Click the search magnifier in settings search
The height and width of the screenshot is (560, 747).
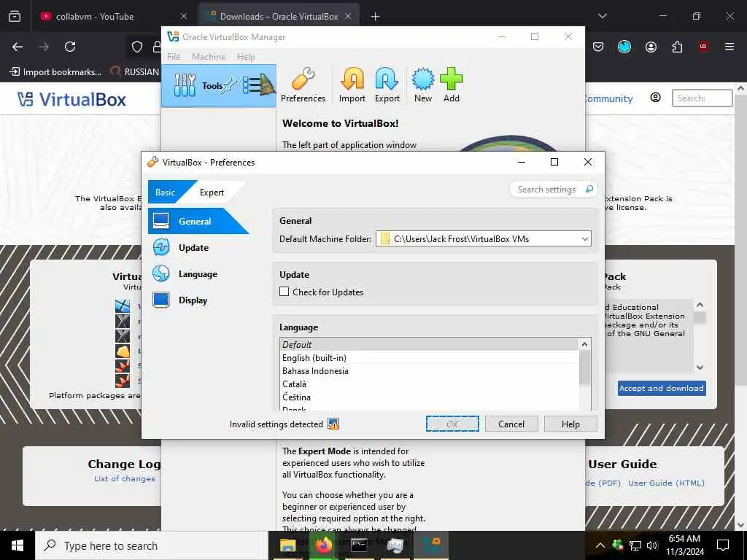click(589, 189)
